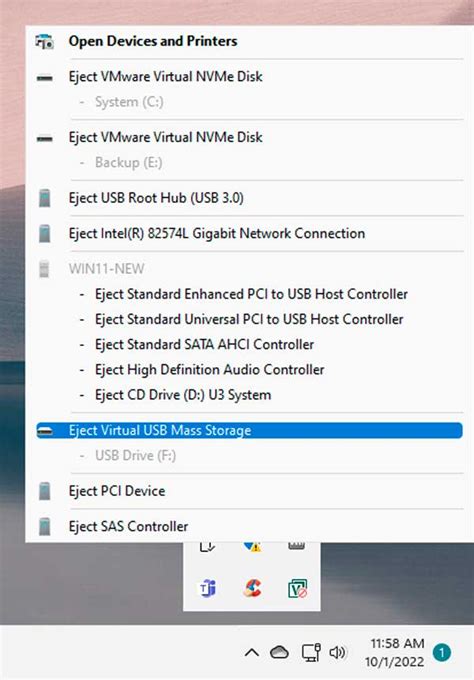Open Microsoft Teams tray icon
This screenshot has width=474, height=680.
point(207,588)
